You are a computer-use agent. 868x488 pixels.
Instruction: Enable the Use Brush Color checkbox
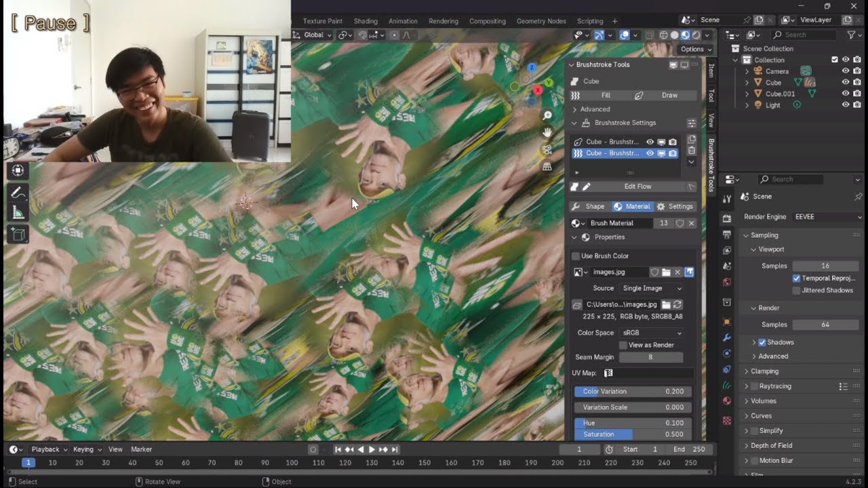click(x=576, y=256)
